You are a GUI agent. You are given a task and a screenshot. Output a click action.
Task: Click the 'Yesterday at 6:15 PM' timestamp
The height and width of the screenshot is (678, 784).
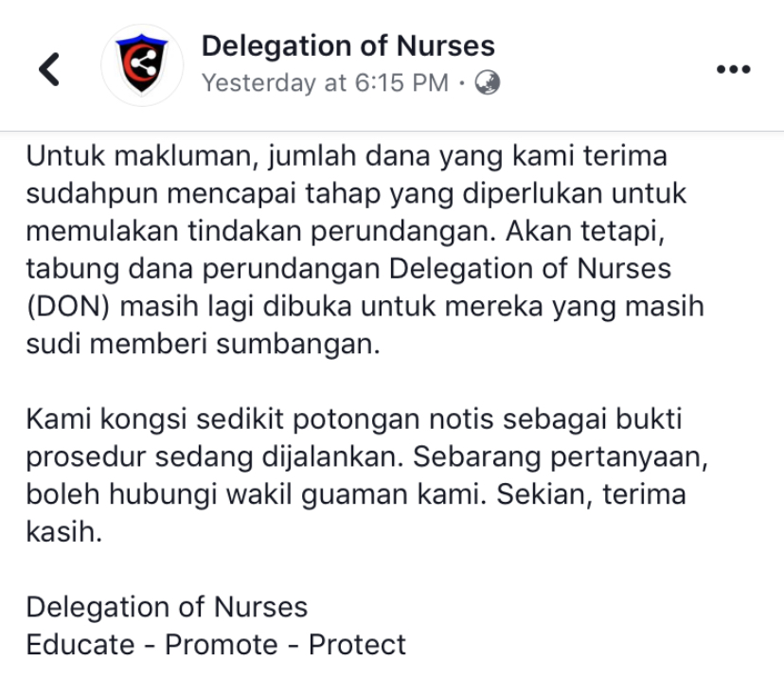click(x=325, y=83)
